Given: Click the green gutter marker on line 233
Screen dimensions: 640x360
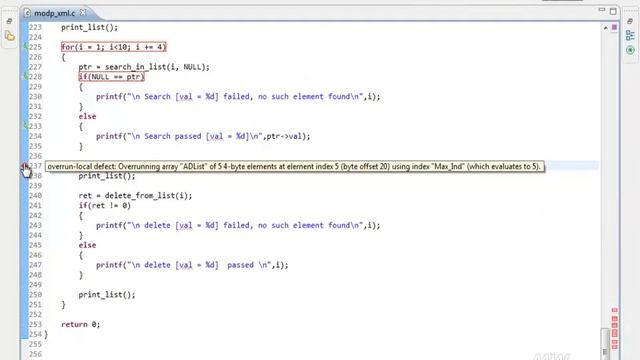Looking at the screenshot, I should (25, 126).
